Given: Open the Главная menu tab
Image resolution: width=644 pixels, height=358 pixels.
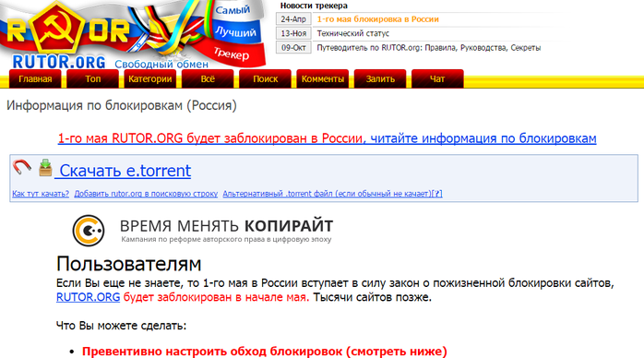Looking at the screenshot, I should [x=35, y=78].
